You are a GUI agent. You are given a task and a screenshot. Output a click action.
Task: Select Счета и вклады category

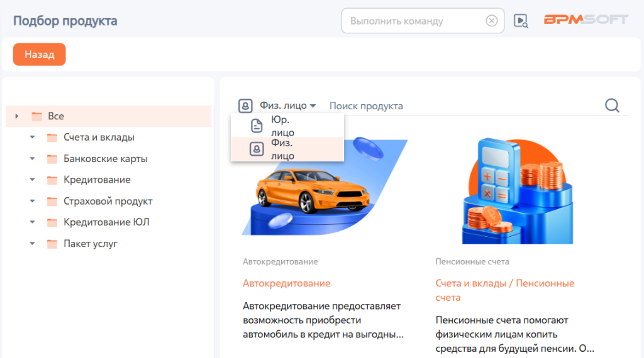99,138
